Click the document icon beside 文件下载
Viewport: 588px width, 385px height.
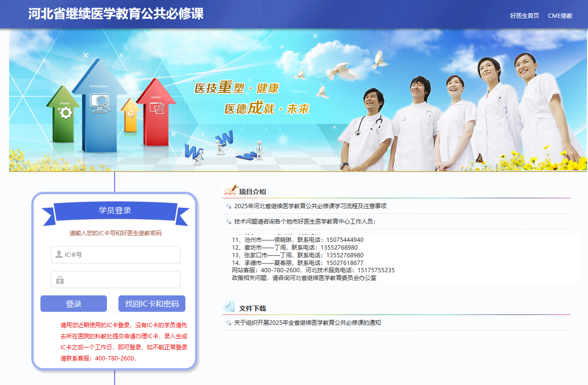(229, 307)
